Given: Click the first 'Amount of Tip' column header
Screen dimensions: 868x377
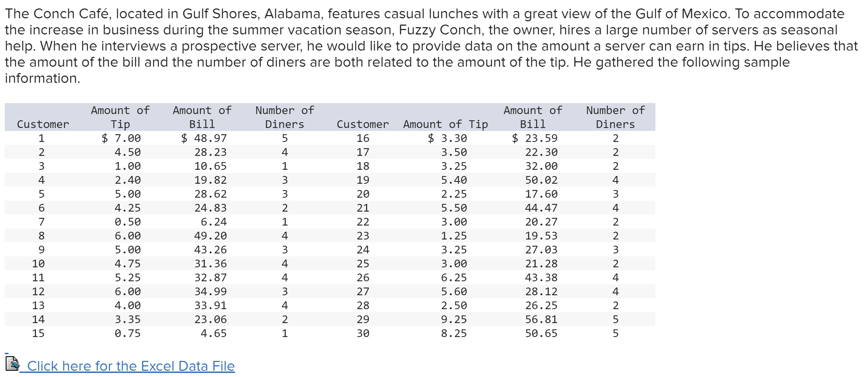Looking at the screenshot, I should click(x=120, y=117).
